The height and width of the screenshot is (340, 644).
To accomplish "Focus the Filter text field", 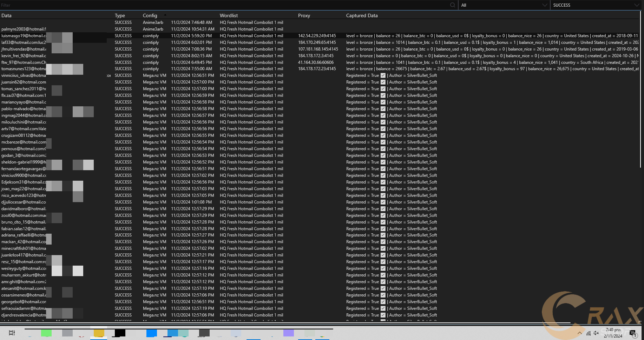I will pyautogui.click(x=225, y=5).
